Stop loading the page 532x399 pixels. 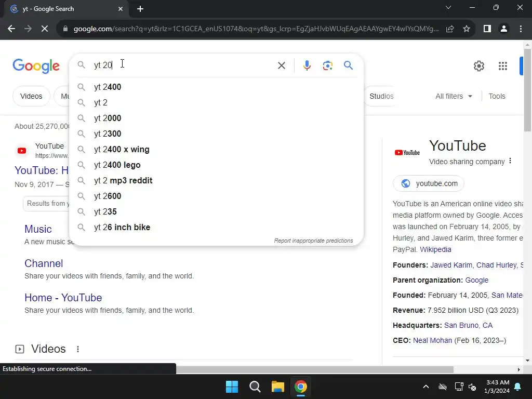[45, 29]
